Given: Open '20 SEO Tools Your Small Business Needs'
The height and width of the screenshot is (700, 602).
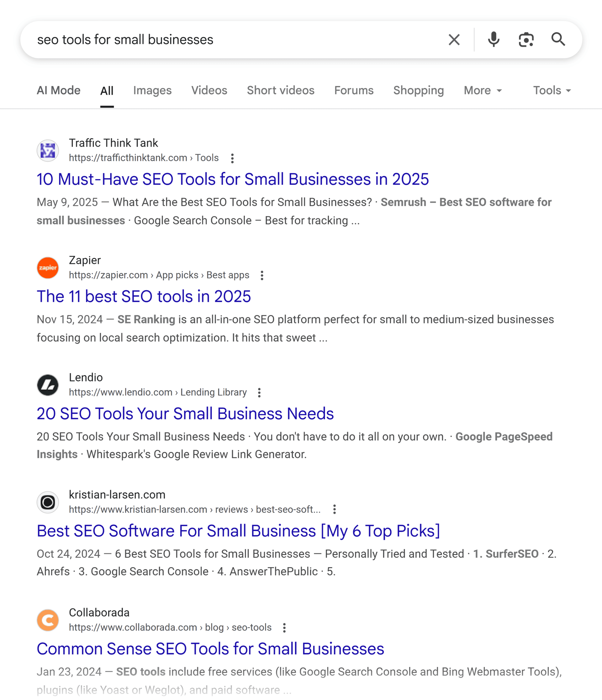Looking at the screenshot, I should tap(185, 414).
